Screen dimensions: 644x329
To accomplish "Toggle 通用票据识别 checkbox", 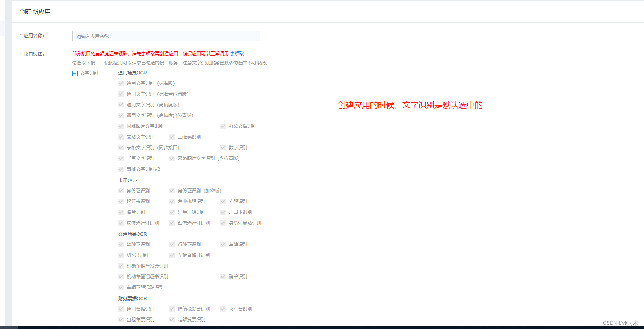I will tap(121, 309).
